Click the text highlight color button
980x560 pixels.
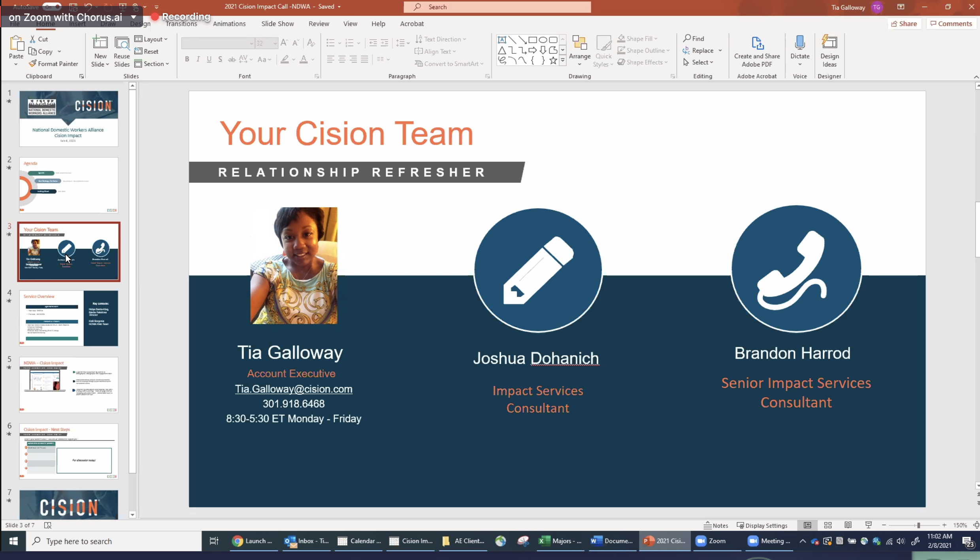point(285,59)
